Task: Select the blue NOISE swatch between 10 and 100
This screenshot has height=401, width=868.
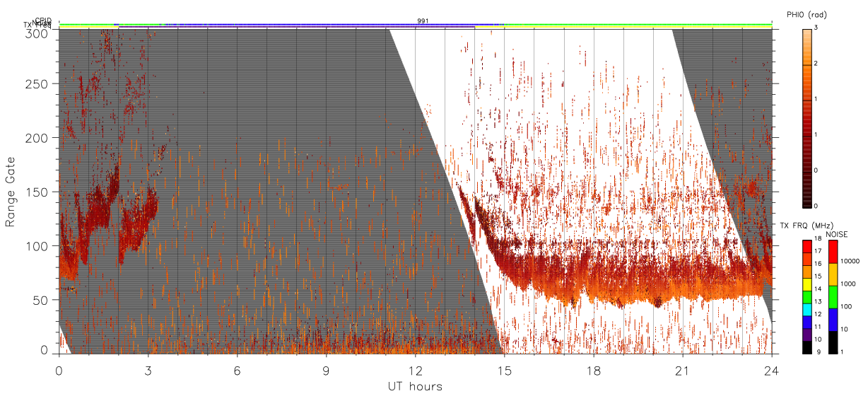Action: 833,318
